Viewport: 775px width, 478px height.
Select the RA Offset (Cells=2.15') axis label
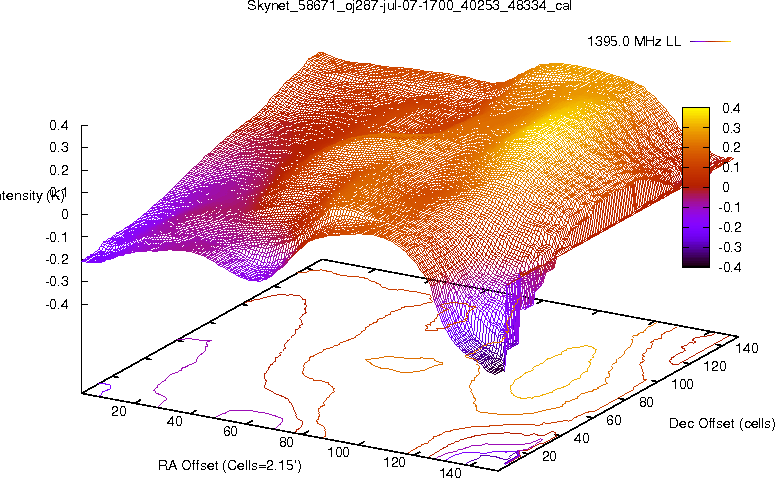click(230, 465)
